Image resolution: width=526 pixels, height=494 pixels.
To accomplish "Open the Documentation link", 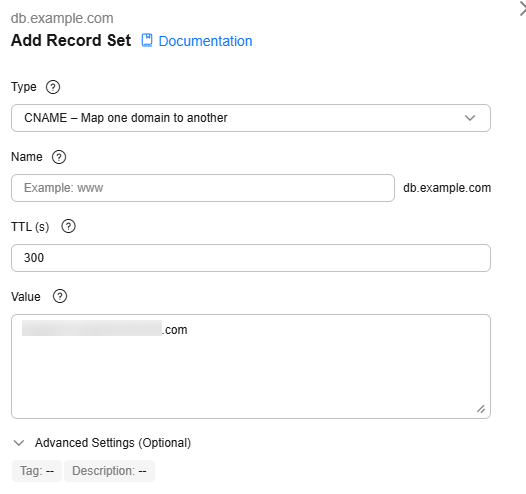I will (x=205, y=41).
